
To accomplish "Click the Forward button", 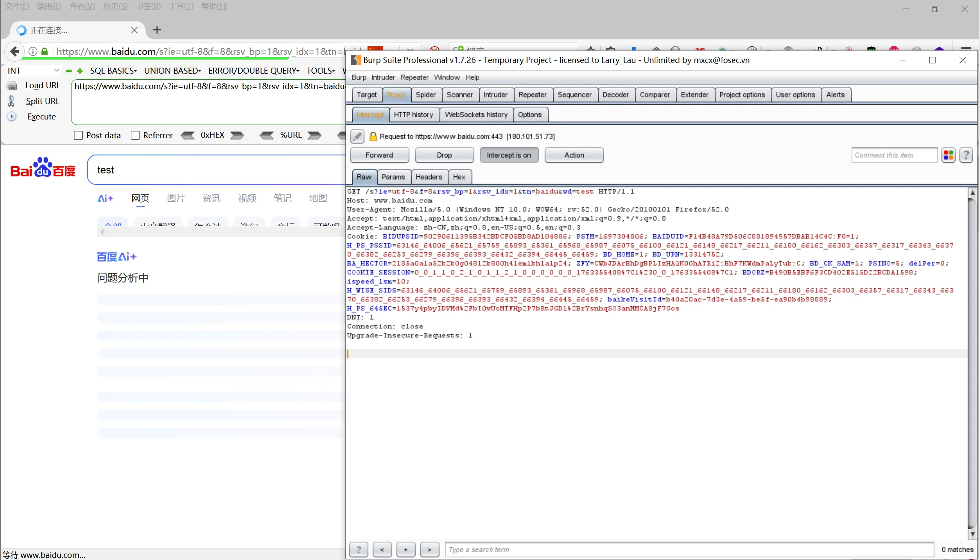I will (379, 155).
